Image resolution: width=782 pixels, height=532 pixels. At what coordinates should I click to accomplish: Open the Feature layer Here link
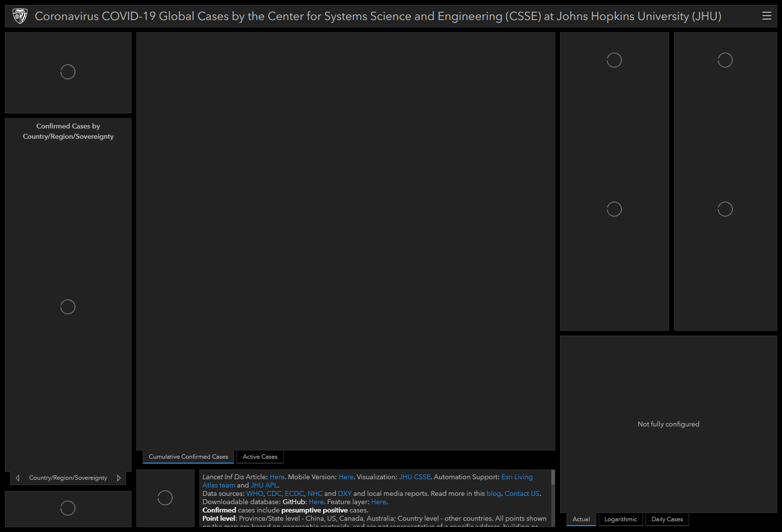pyautogui.click(x=378, y=502)
